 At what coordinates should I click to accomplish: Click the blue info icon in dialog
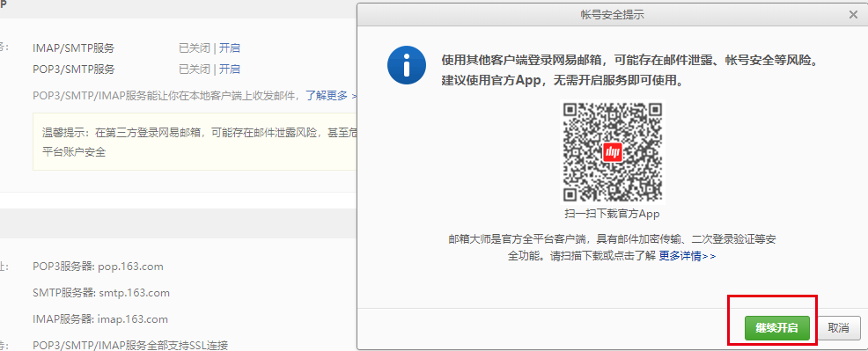[407, 65]
